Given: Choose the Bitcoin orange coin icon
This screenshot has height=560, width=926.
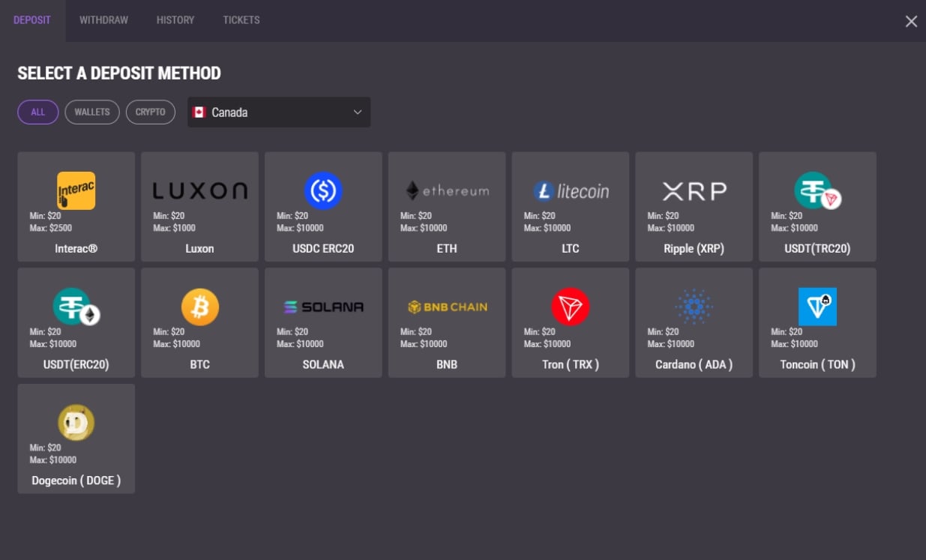Looking at the screenshot, I should 200,307.
